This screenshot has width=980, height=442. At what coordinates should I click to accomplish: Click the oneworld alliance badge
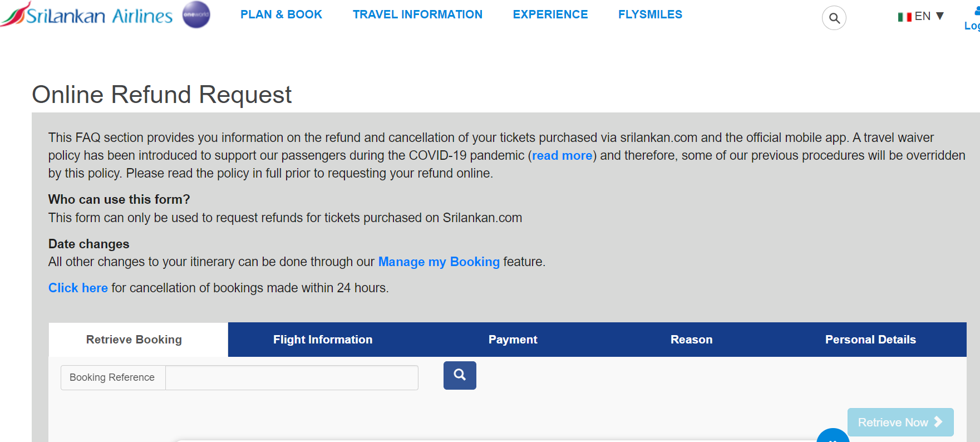[196, 14]
